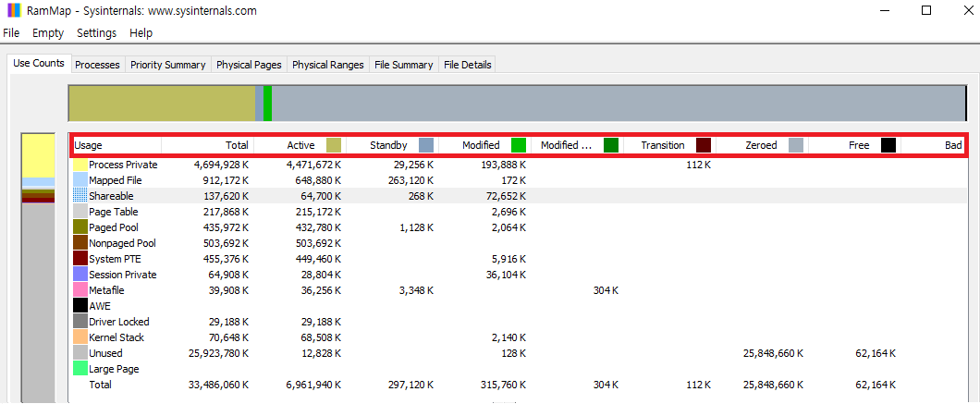Switch to the Use Counts tab

click(39, 63)
